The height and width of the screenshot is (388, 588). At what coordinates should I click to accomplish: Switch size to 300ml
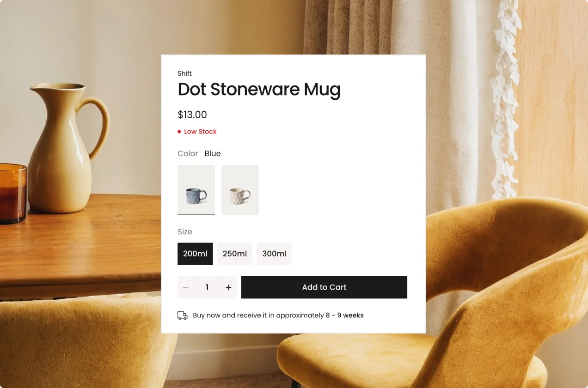(x=275, y=254)
